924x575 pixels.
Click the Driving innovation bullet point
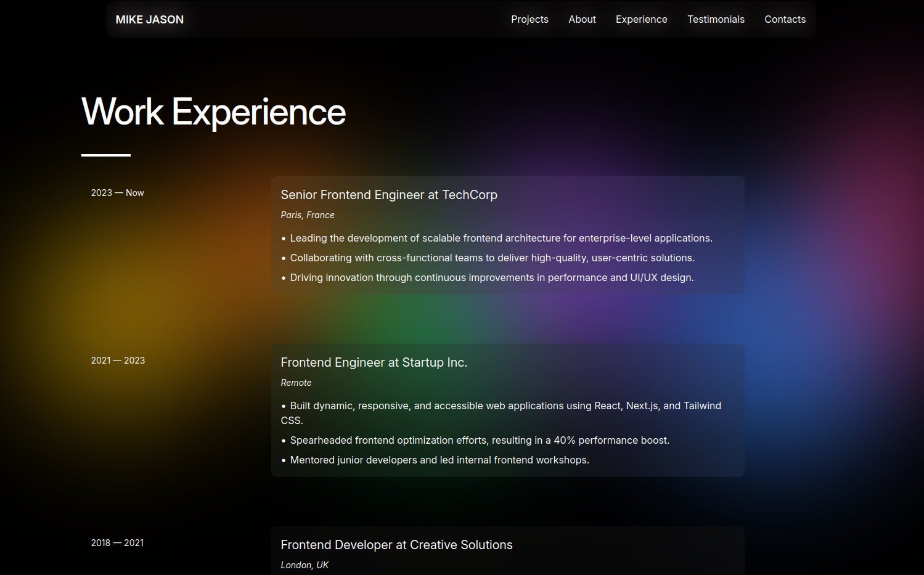click(x=491, y=278)
